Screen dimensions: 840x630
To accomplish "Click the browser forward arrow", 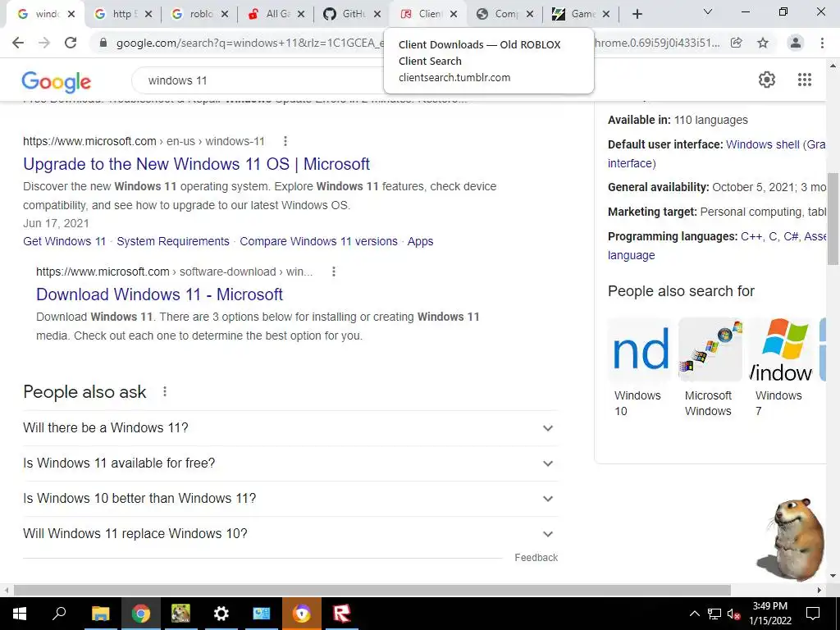I will click(44, 43).
